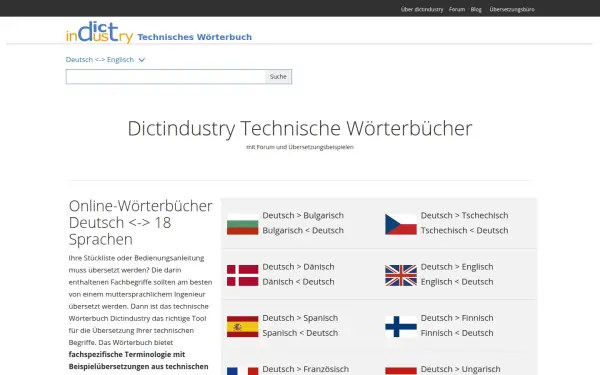Click heading Dictindustry Technische Wörterbücher
The image size is (600, 375).
[300, 128]
